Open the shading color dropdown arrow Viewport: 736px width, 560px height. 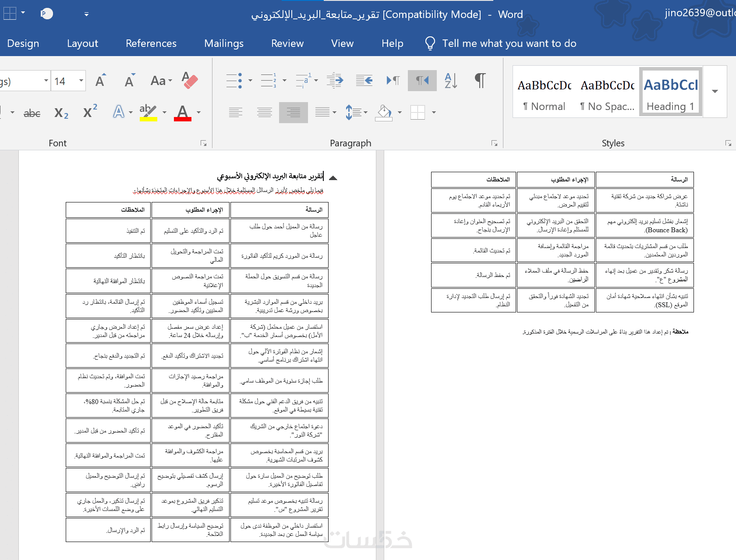[400, 113]
